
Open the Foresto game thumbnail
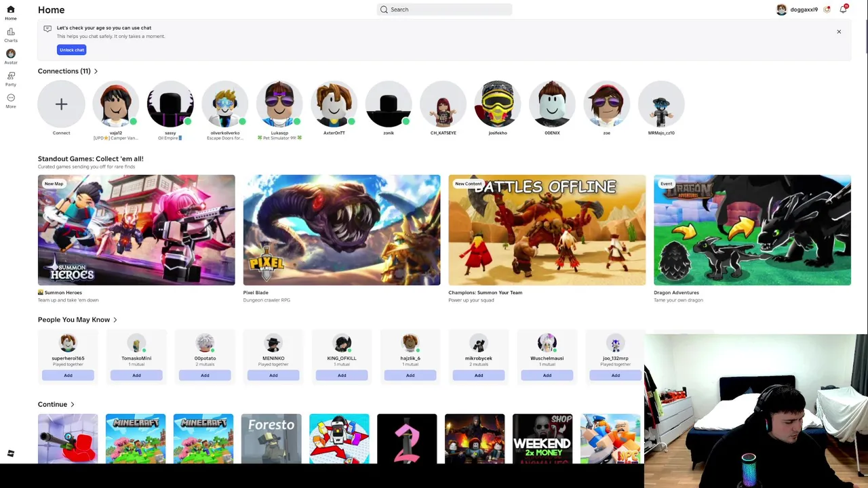point(271,439)
